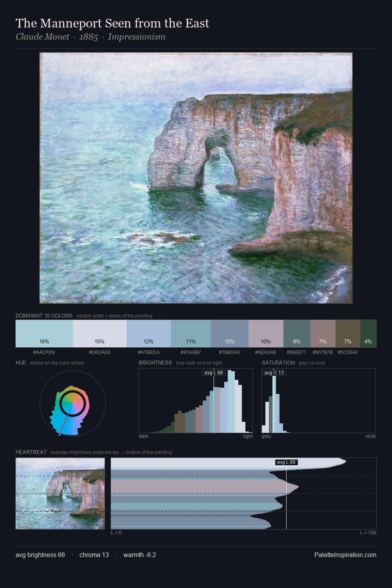The width and height of the screenshot is (392, 588).
Task: Click the 'SATURATION' section heading
Action: pos(278,363)
